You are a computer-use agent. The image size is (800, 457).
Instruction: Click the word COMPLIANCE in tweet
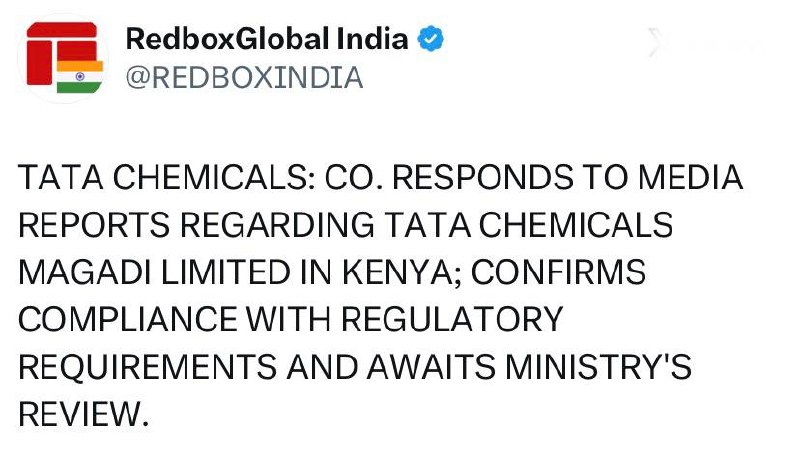(x=128, y=320)
